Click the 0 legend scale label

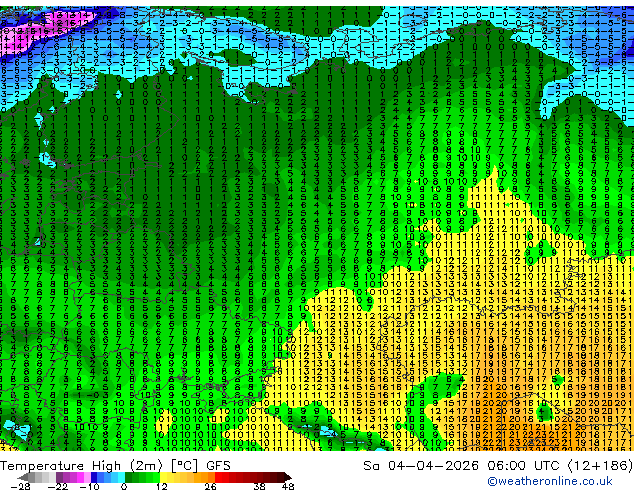coord(124,486)
